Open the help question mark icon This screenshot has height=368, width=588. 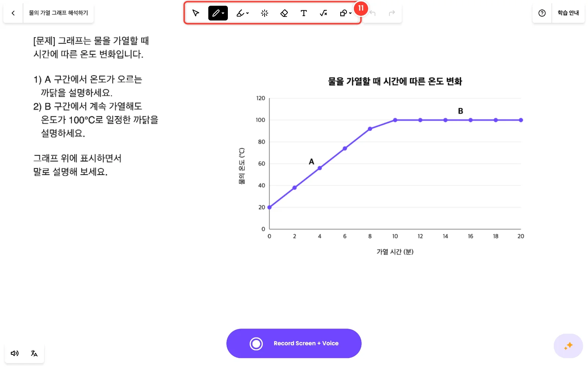click(x=542, y=13)
